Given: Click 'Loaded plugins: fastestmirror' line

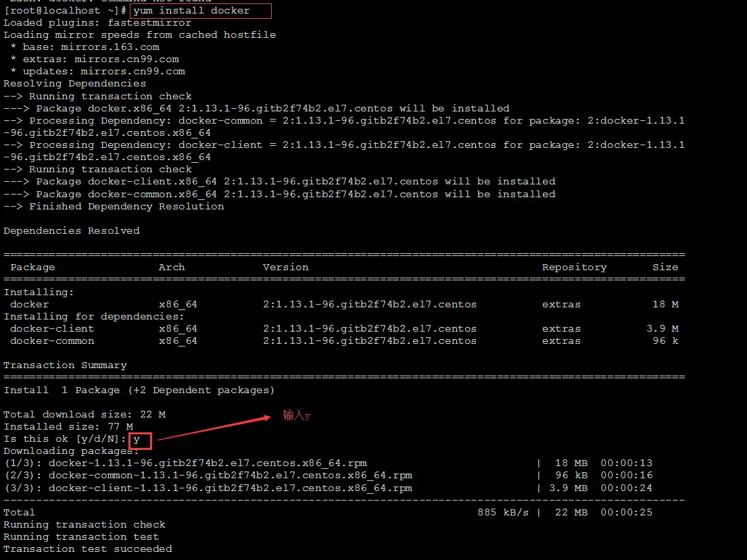Looking at the screenshot, I should (x=97, y=23).
